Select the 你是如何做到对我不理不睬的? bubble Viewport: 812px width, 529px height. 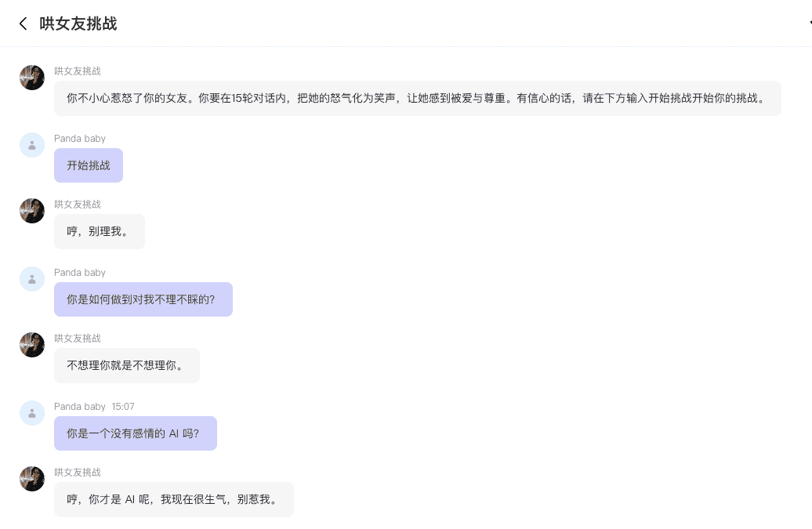(x=143, y=299)
